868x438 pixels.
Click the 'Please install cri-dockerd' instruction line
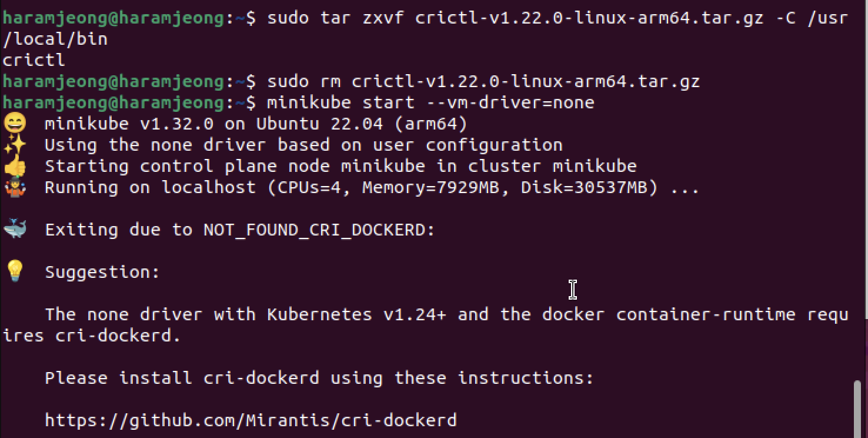[319, 378]
